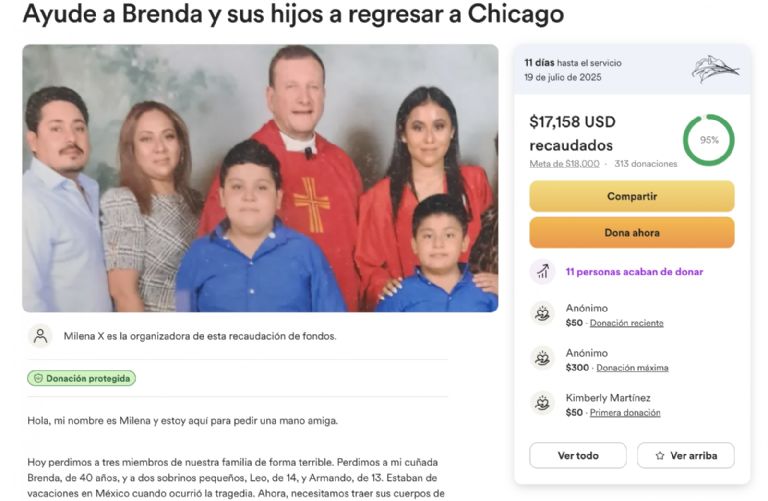Click the Donación protegida badge
This screenshot has width=768, height=501.
click(x=81, y=379)
